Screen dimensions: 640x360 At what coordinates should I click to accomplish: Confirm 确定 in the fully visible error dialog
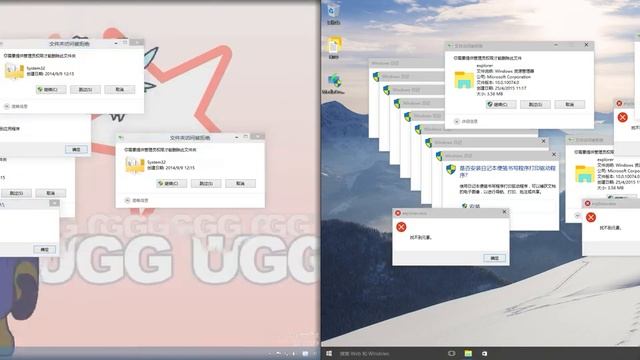[x=494, y=258]
